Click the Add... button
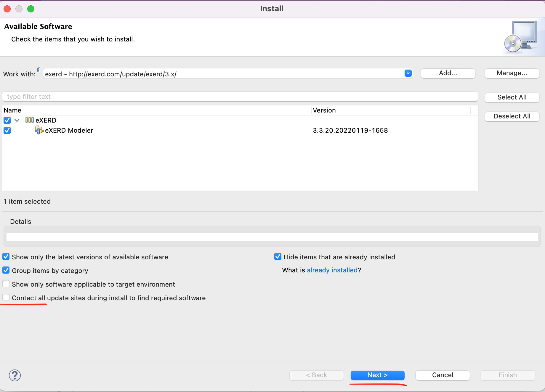Image resolution: width=545 pixels, height=392 pixels. 448,73
